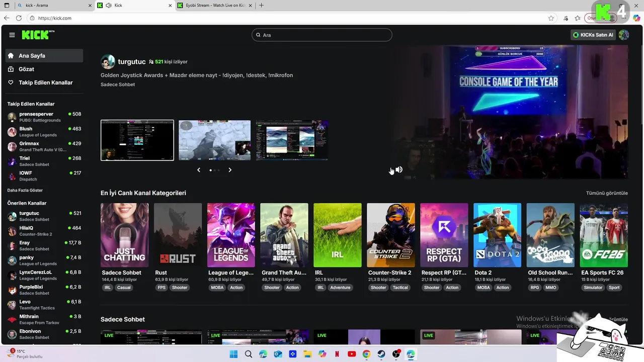Open prensesperver channel avatar in sidebar

click(x=12, y=117)
